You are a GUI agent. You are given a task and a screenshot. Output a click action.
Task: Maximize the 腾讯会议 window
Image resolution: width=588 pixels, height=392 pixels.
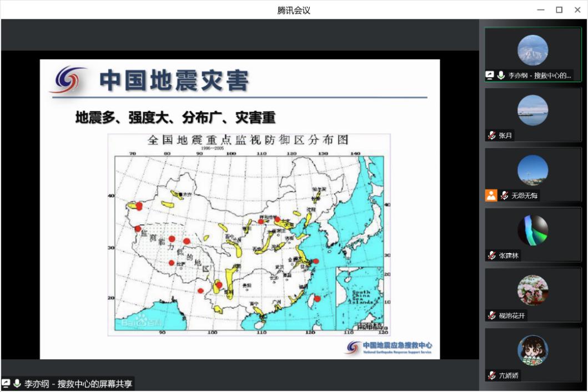click(559, 9)
